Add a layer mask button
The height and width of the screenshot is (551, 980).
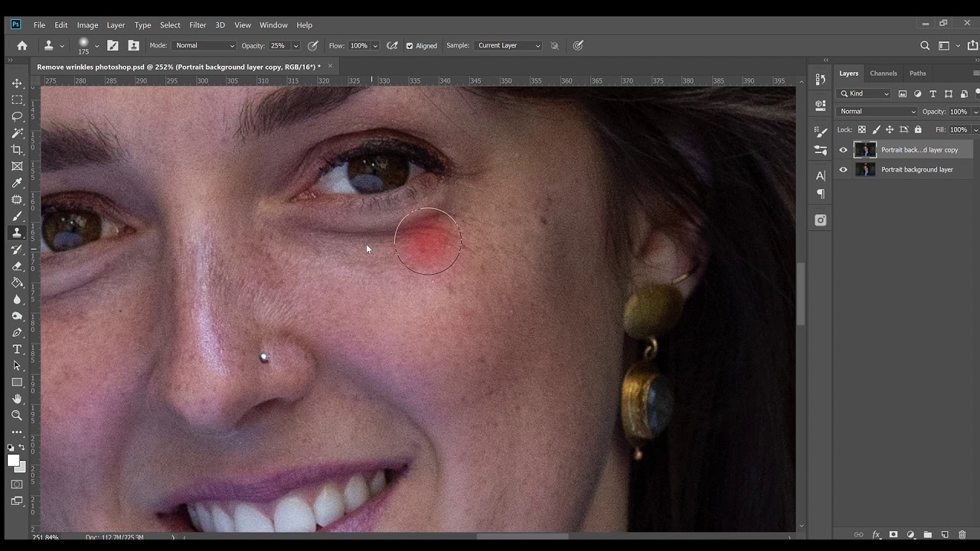pyautogui.click(x=893, y=535)
